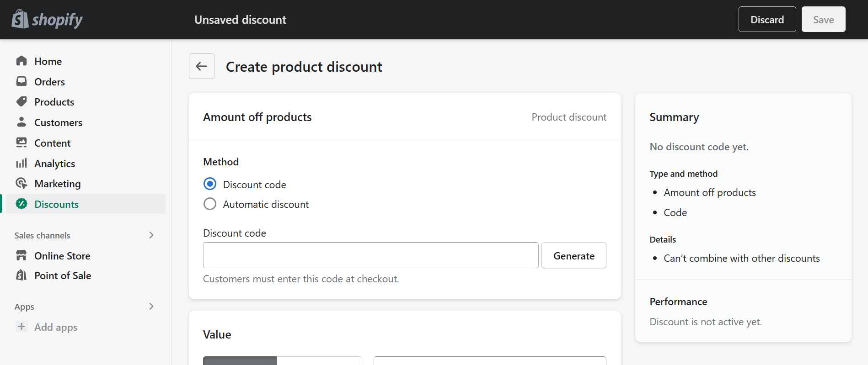The height and width of the screenshot is (365, 868).
Task: Click the Discard button
Action: coord(767,19)
